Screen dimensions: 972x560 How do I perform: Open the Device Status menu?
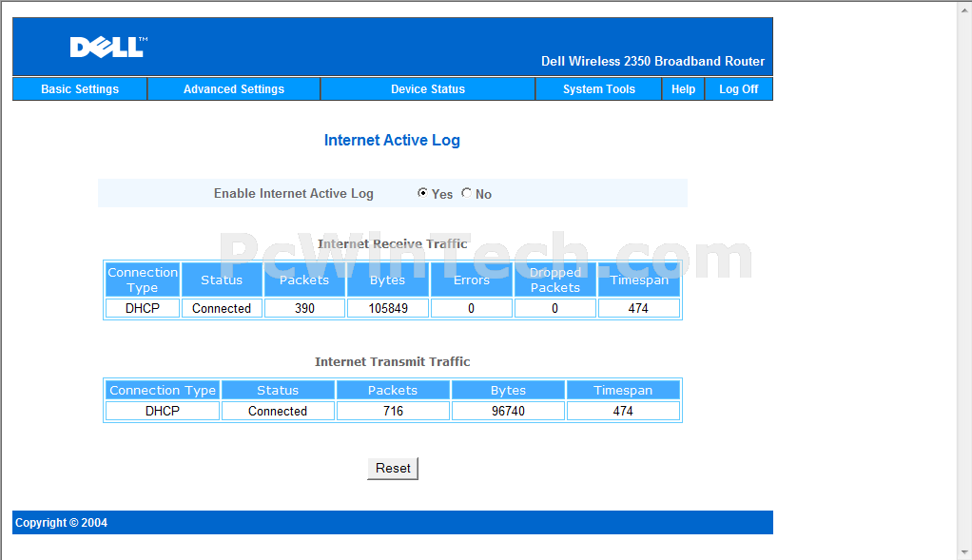[x=428, y=89]
